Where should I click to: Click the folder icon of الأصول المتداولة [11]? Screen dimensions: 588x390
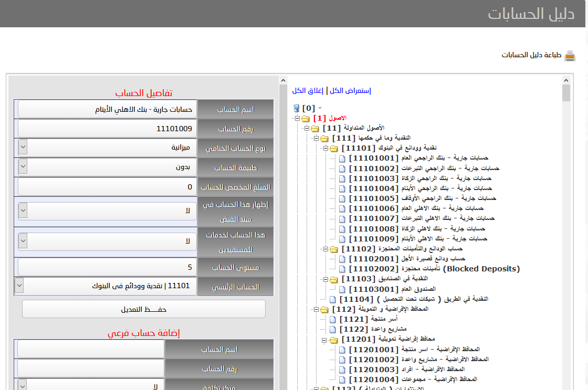(315, 129)
